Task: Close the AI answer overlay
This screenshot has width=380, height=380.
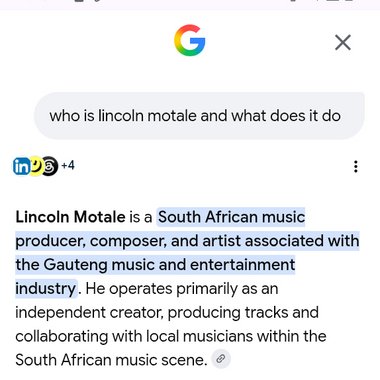Action: [x=343, y=43]
